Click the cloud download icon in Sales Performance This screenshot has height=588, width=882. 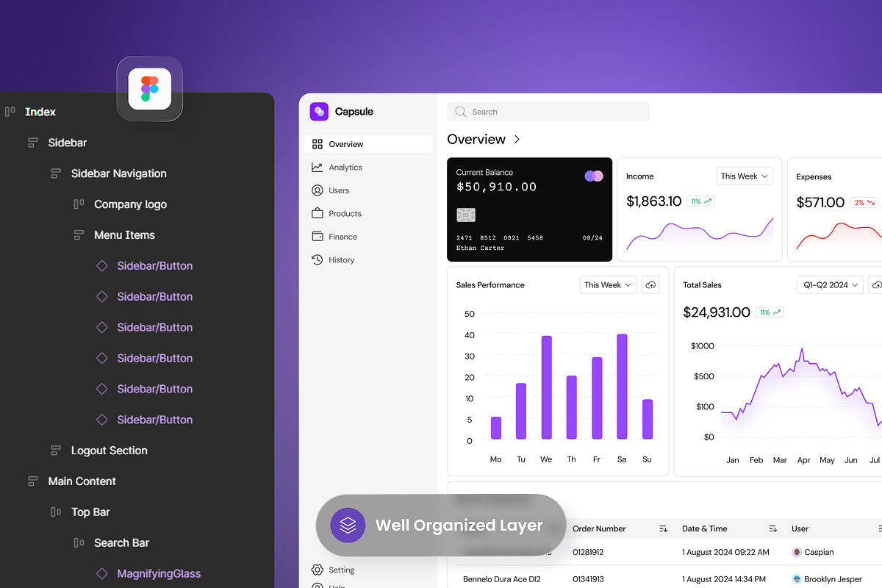(650, 285)
